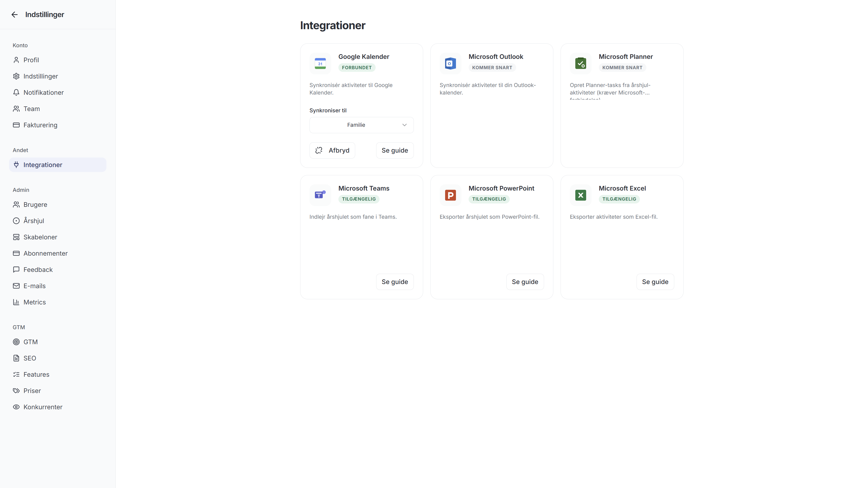Open the SEO page
This screenshot has width=868, height=488.
coord(58,358)
